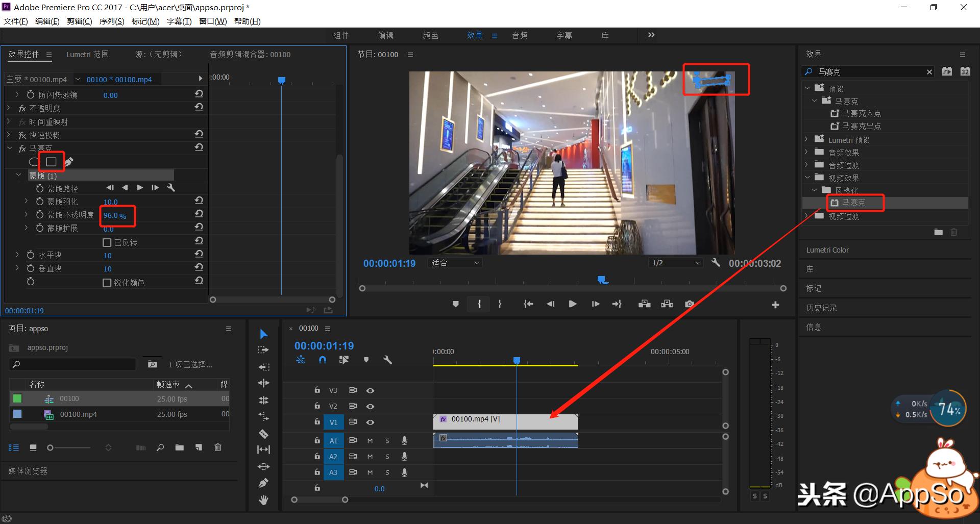Create ellipse mask for the Mosaic effect
980x524 pixels.
[34, 162]
